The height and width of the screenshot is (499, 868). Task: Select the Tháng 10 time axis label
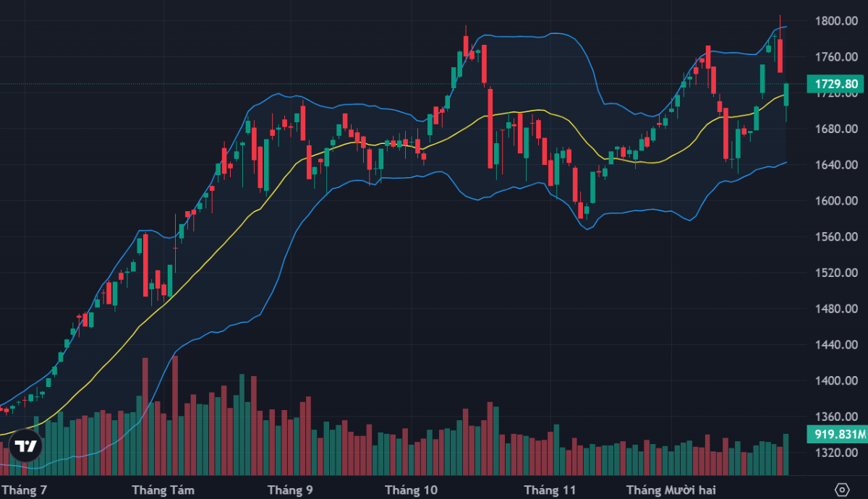point(411,490)
